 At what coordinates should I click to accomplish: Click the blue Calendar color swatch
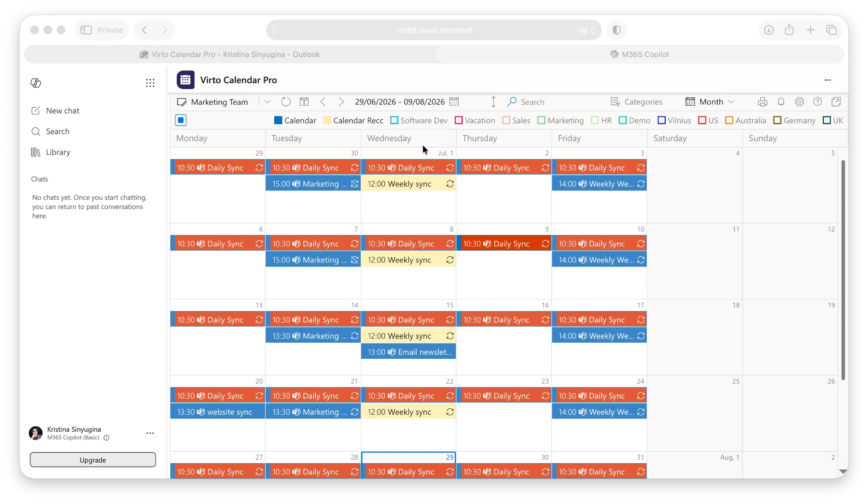pos(278,120)
